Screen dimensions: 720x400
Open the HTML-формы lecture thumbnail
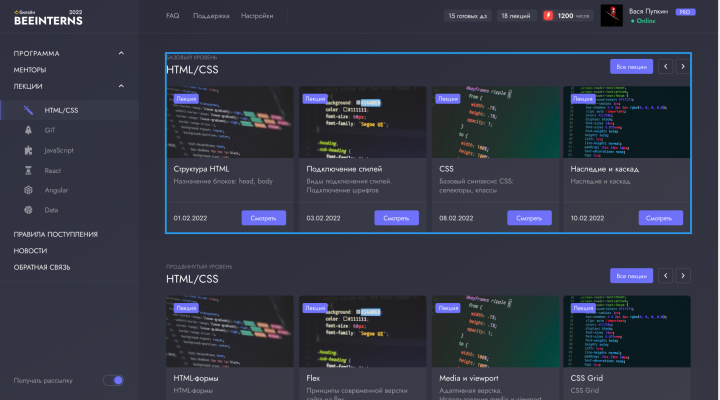[x=230, y=331]
